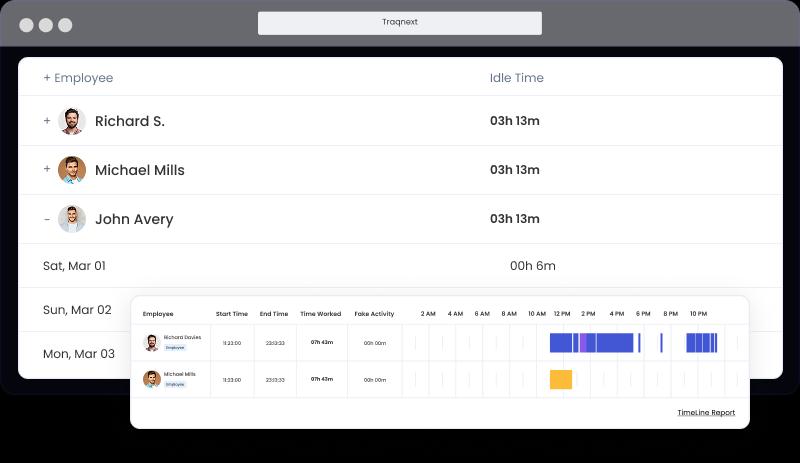Click the Traqnext address bar
Image resolution: width=800 pixels, height=463 pixels.
[399, 23]
